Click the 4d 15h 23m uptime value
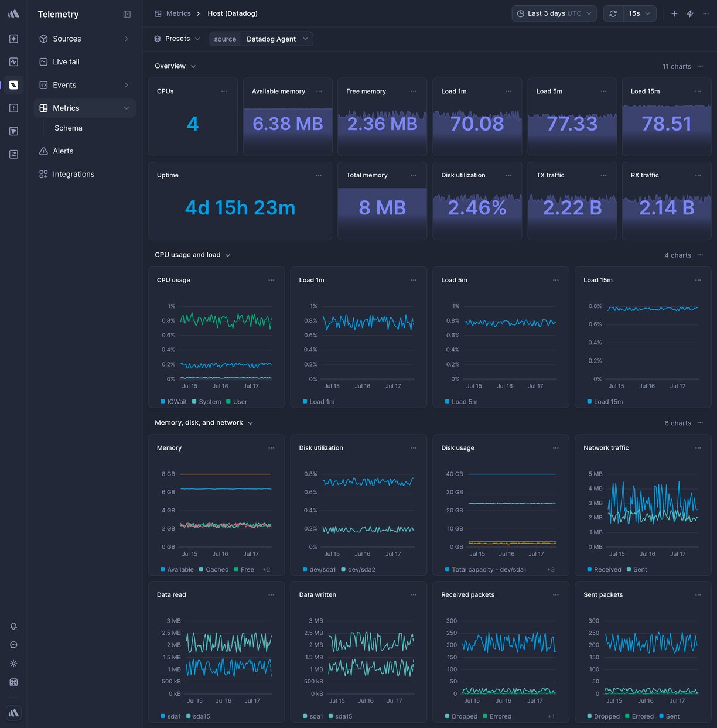The height and width of the screenshot is (728, 717). click(x=240, y=208)
